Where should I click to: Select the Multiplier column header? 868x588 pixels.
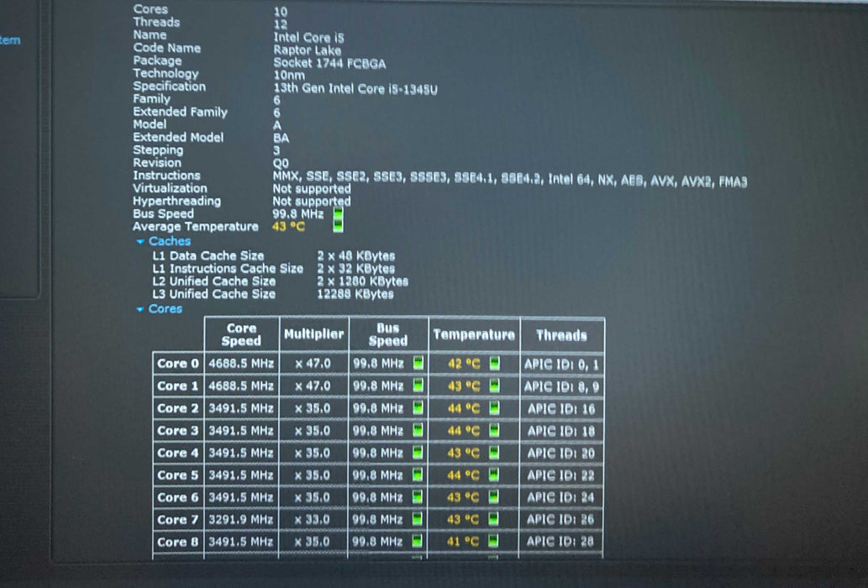pyautogui.click(x=313, y=334)
